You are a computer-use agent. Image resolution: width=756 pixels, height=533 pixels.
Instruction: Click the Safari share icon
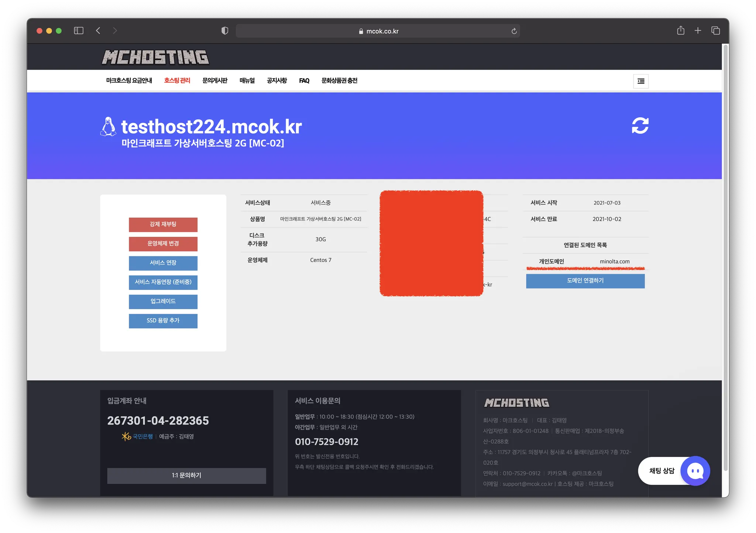click(x=680, y=31)
